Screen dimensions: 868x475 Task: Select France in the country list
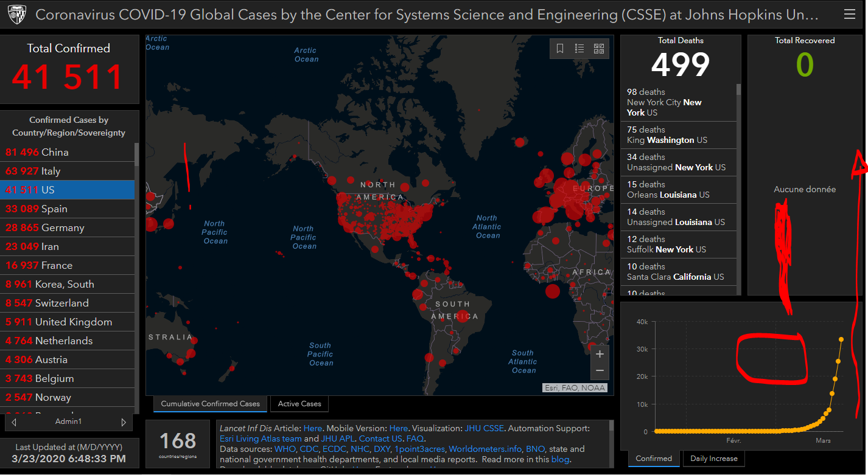pos(67,265)
